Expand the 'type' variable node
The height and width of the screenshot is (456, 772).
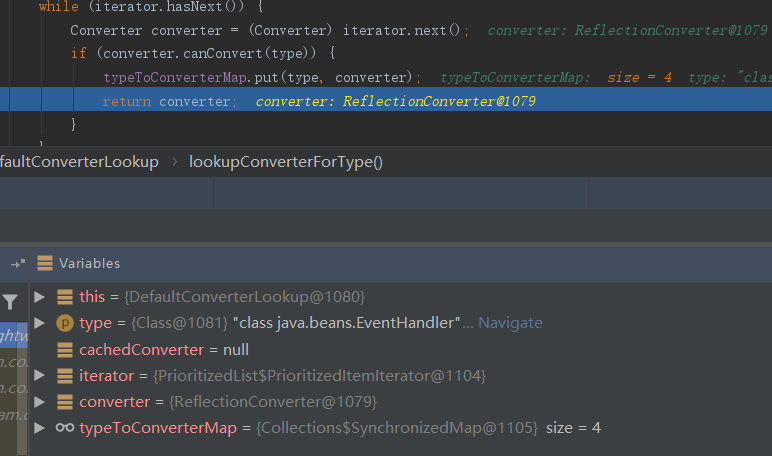[x=39, y=323]
